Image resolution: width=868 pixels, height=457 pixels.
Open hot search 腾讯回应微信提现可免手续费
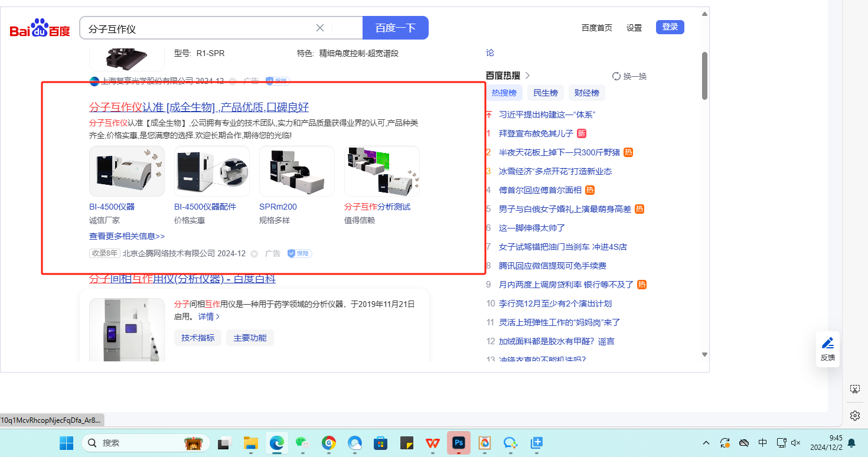tap(553, 266)
